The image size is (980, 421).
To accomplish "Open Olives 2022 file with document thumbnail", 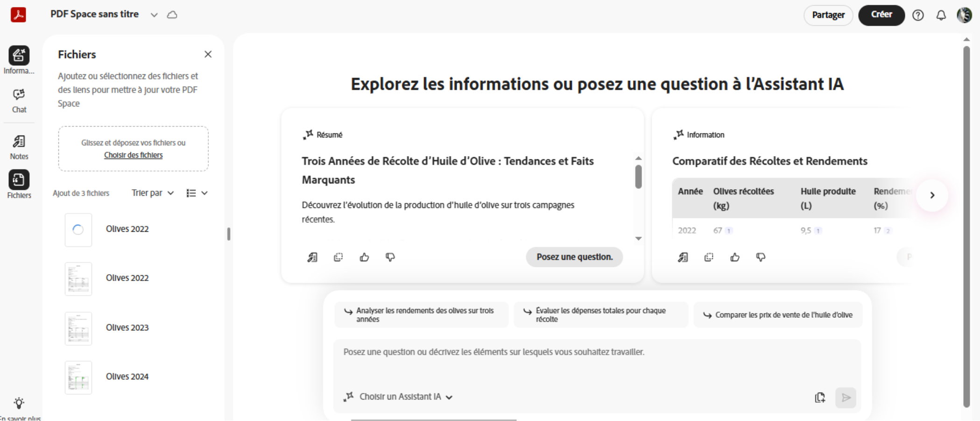I will 128,278.
